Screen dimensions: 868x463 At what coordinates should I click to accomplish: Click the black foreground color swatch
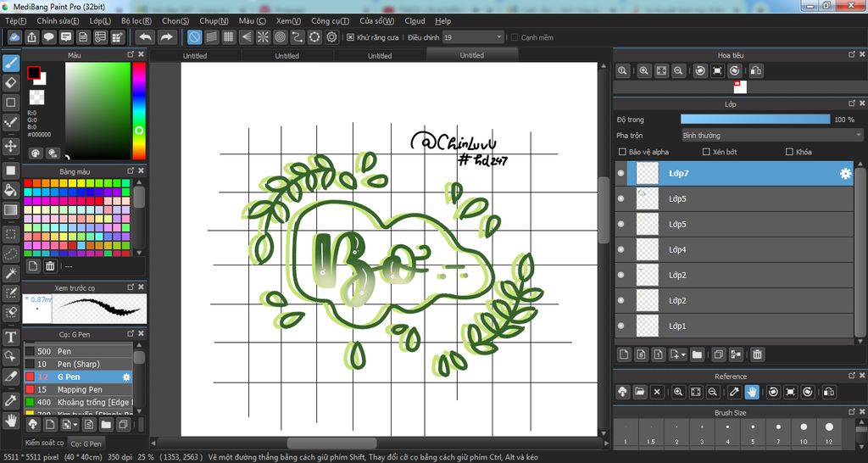[34, 73]
